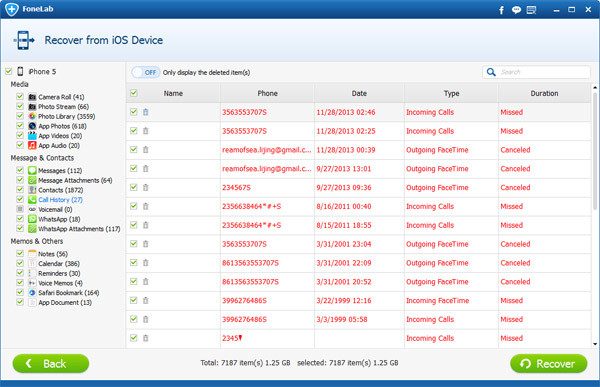This screenshot has height=387, width=600.
Task: Click the Photo Stream icon
Action: tap(32, 106)
